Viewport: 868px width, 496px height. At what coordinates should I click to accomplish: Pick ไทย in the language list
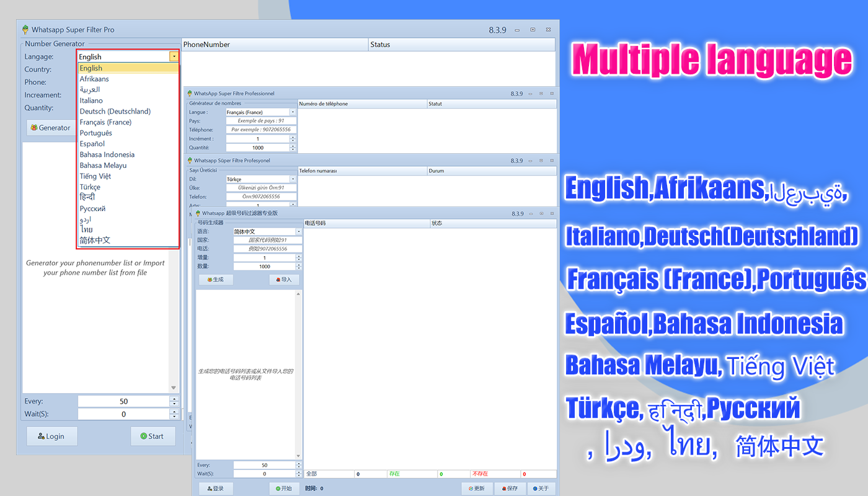(x=128, y=229)
